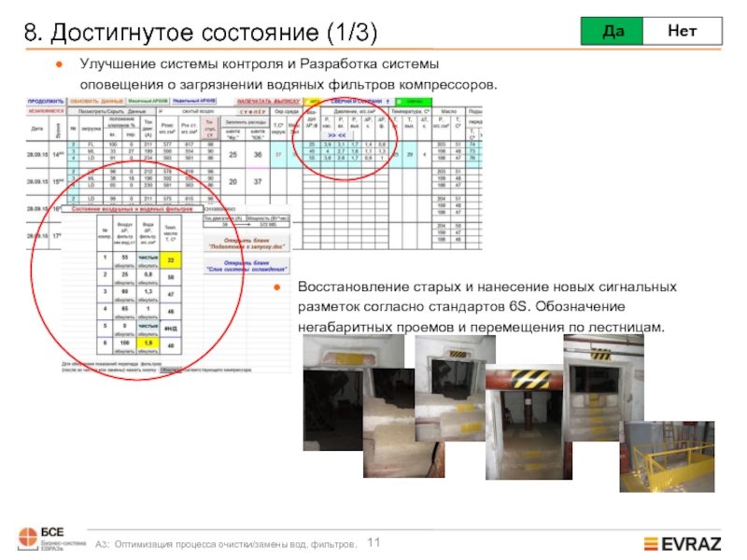This screenshot has width=747, height=560.
Task: Click the Заполнить расходы button
Action: pyautogui.click(x=246, y=122)
